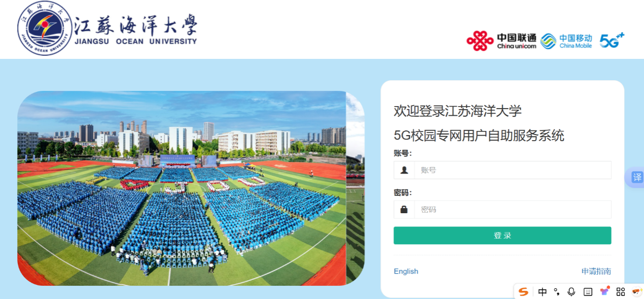644x299 pixels.
Task: Toggle the punctuation mode icon
Action: 557,291
